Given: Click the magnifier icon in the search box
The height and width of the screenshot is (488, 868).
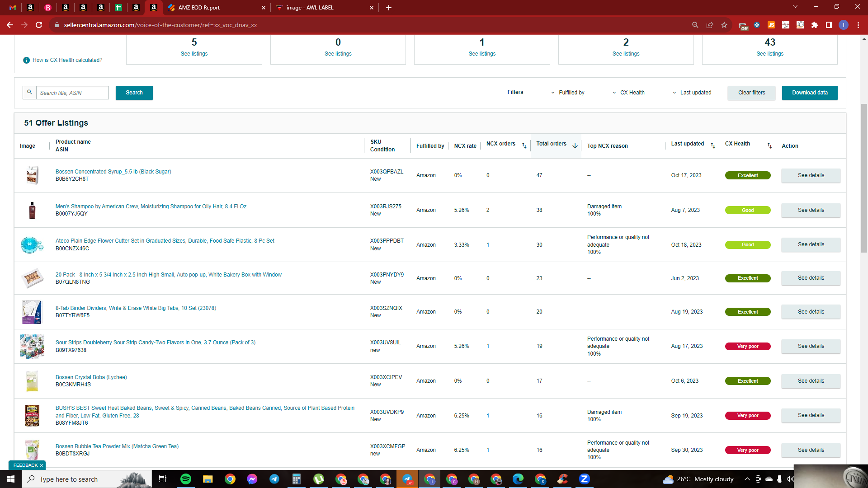Looking at the screenshot, I should tap(29, 92).
